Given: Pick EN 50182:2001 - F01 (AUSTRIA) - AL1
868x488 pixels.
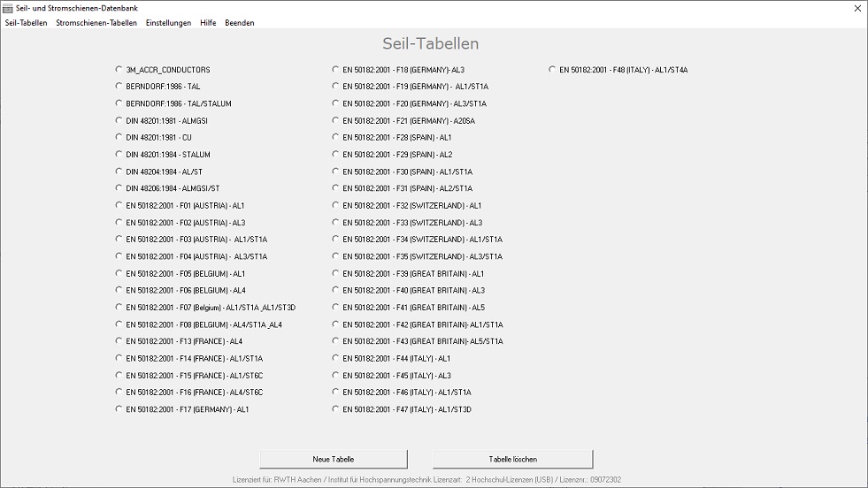Looking at the screenshot, I should coord(119,205).
